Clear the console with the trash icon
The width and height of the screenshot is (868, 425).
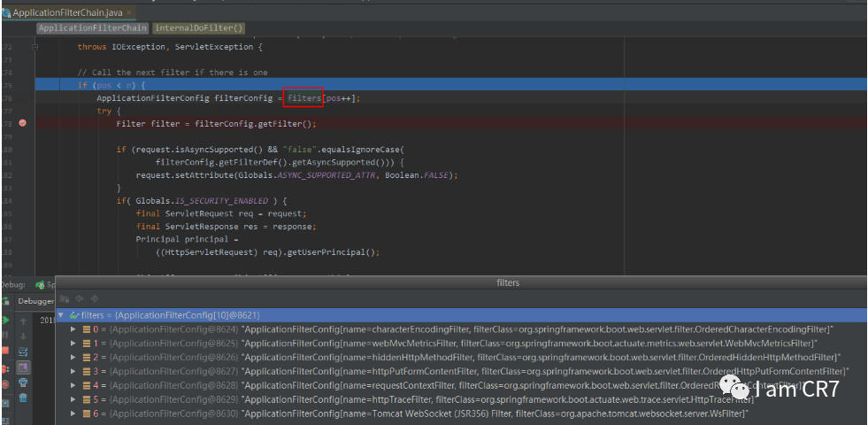click(23, 398)
